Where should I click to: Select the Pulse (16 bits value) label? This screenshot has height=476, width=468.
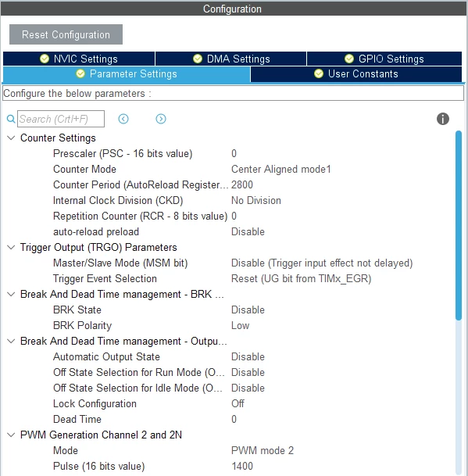coord(99,467)
